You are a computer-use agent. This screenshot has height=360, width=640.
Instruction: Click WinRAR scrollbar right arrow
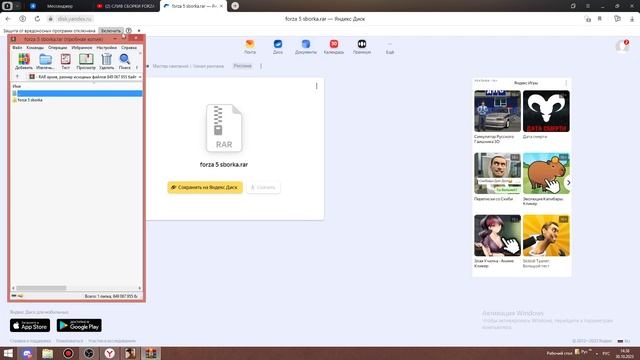coord(140,288)
